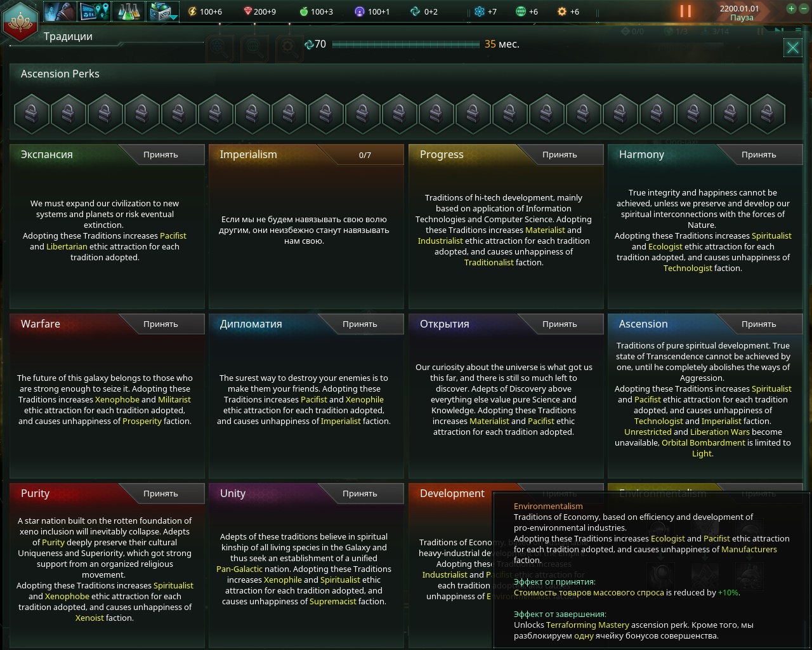Click Liberation Wars in the Ascension description
Viewport: 812px width, 650px height.
click(720, 432)
